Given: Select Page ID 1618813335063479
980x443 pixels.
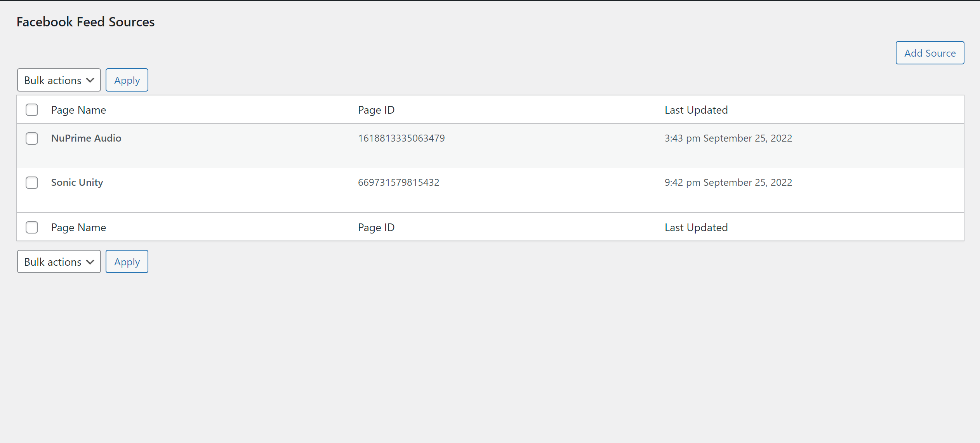Looking at the screenshot, I should [x=401, y=138].
